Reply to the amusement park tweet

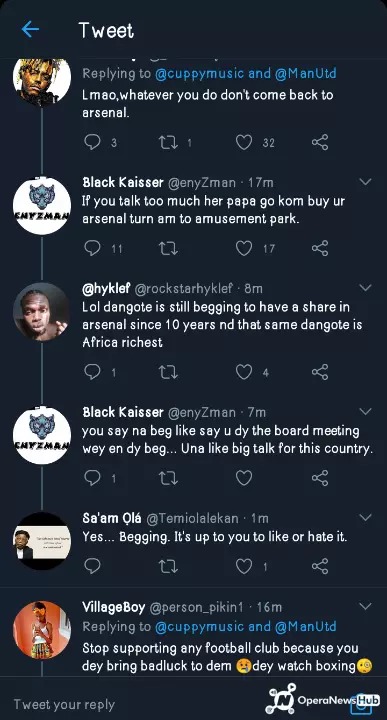coord(92,248)
